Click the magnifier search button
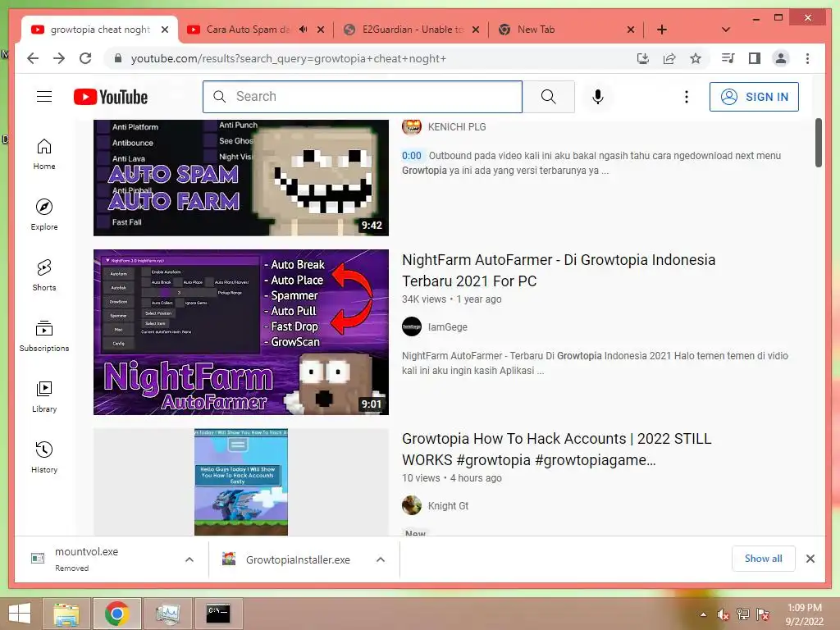 (548, 97)
